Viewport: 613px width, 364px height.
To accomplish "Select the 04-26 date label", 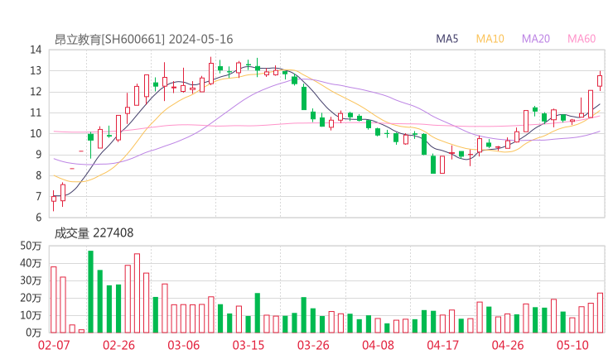I will (508, 345).
